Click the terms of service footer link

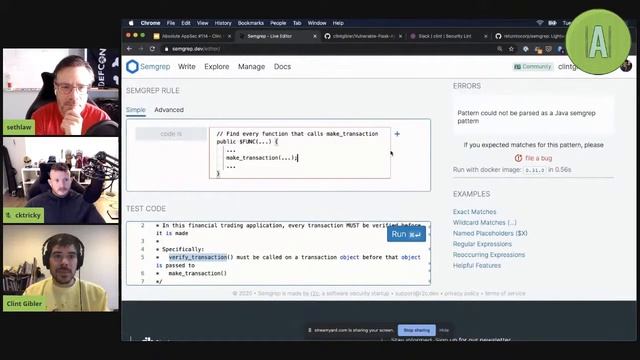coord(505,293)
